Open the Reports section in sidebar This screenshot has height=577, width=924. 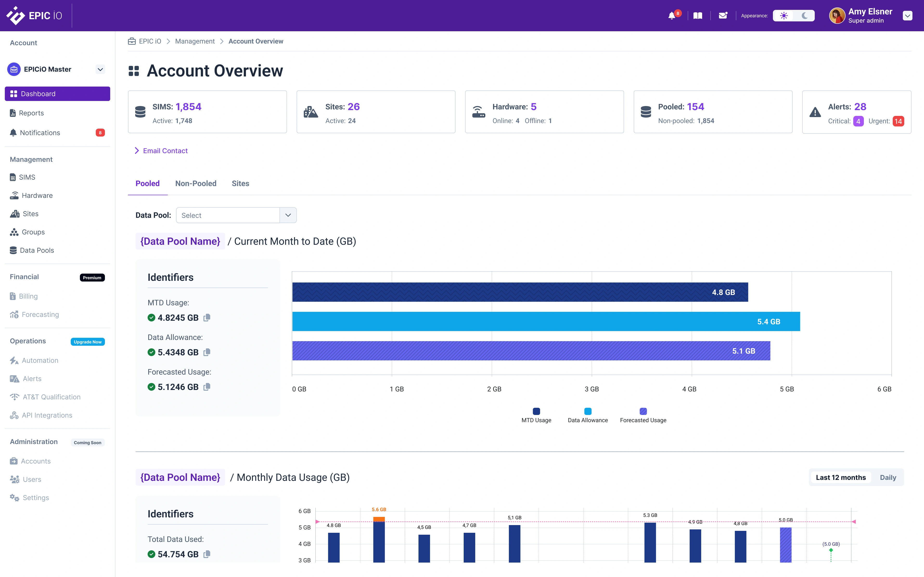click(32, 113)
